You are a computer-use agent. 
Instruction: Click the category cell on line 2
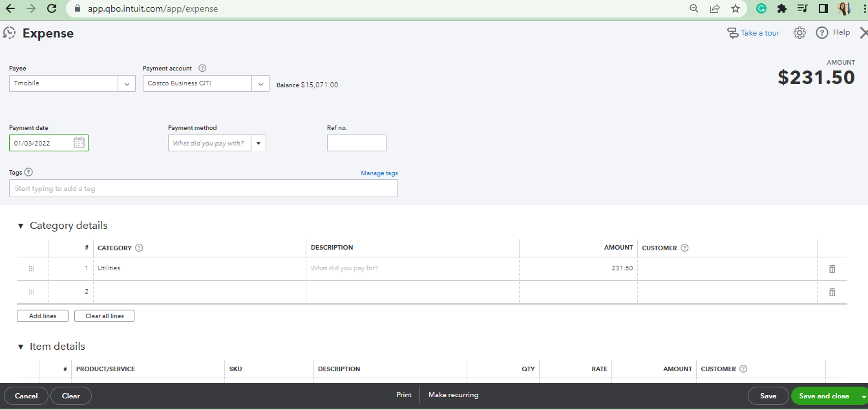(200, 292)
